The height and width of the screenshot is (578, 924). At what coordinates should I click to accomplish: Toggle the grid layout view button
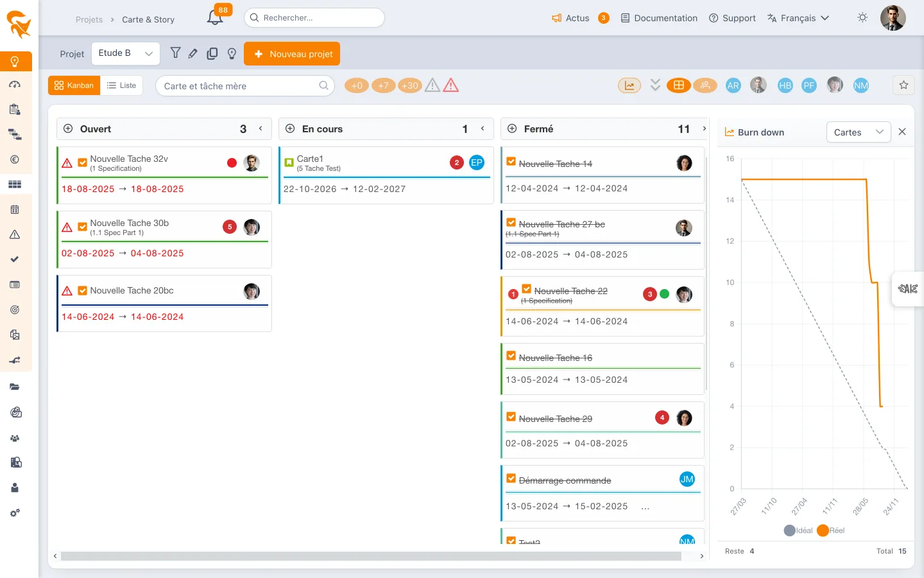(x=678, y=85)
